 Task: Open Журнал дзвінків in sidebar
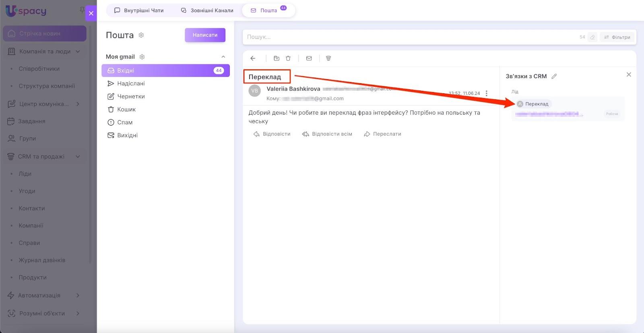42,260
